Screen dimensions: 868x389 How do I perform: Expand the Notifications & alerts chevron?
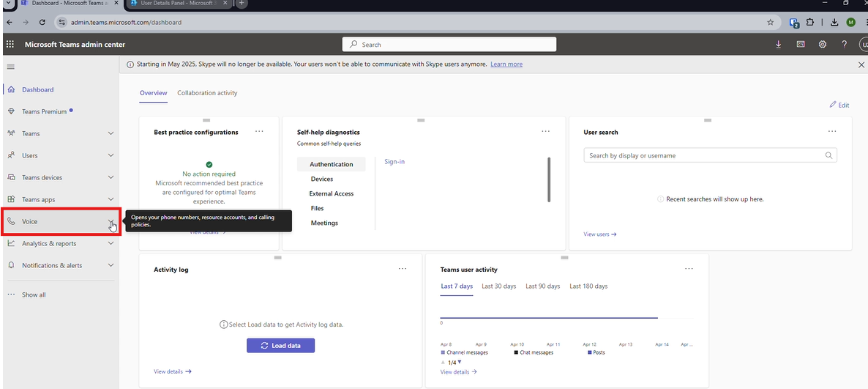point(111,265)
